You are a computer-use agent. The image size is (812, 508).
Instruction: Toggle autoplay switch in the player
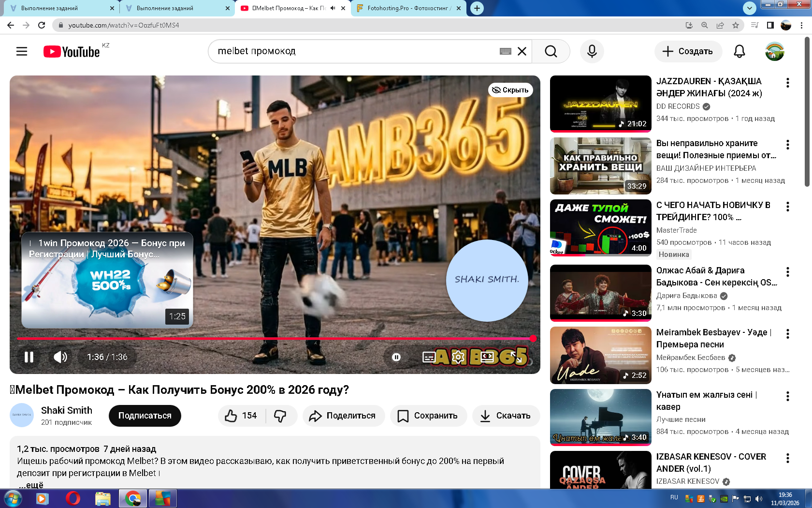[396, 357]
